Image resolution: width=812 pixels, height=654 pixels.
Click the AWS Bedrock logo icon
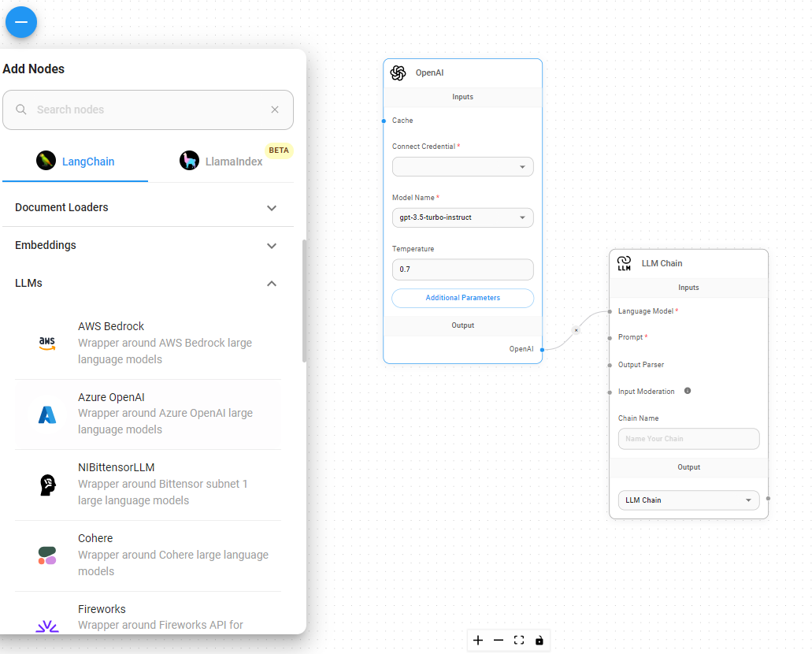pos(47,343)
